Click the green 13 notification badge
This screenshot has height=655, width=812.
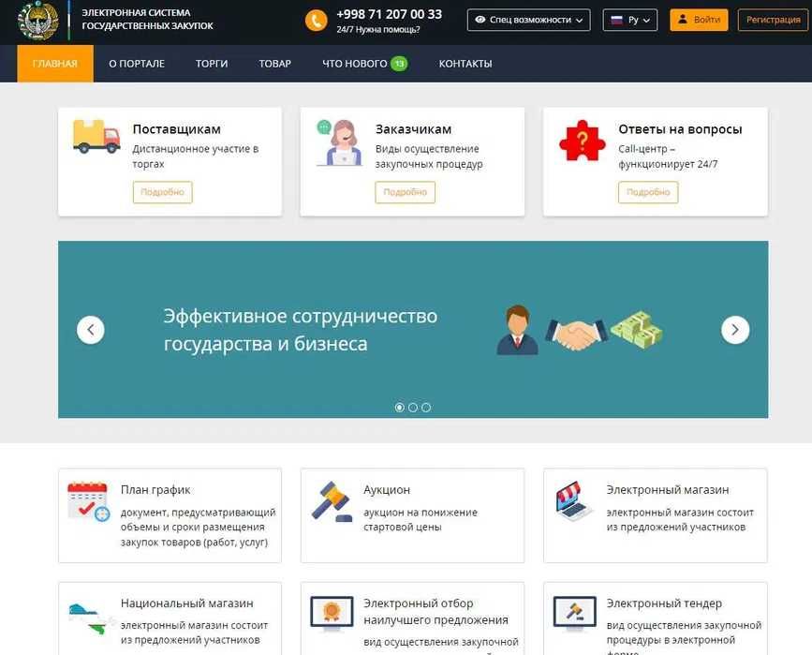[399, 64]
